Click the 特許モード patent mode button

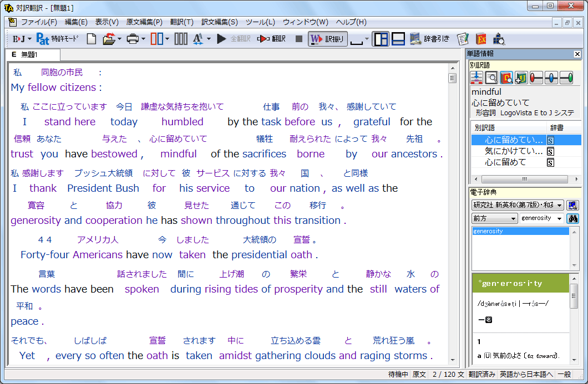click(x=58, y=39)
